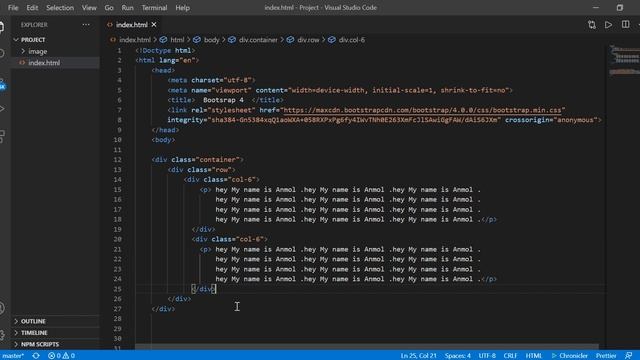Open problems via errors and warnings counter
The image size is (640, 360).
click(61, 356)
